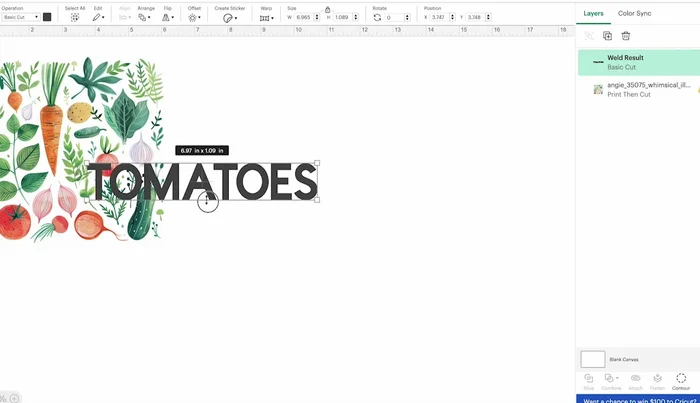Click the Select All icon
Image resolution: width=700 pixels, height=403 pixels.
pos(75,17)
